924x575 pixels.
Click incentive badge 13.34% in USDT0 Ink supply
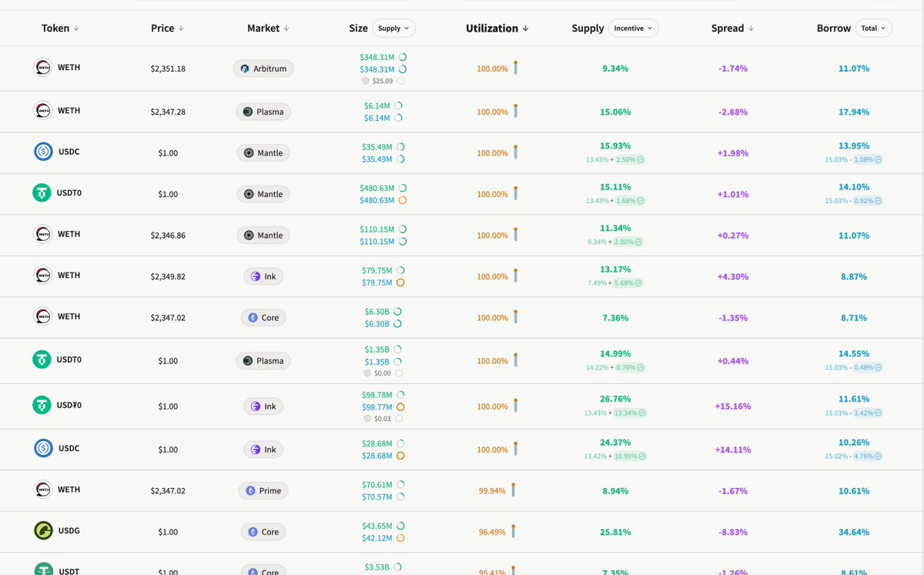pos(629,413)
